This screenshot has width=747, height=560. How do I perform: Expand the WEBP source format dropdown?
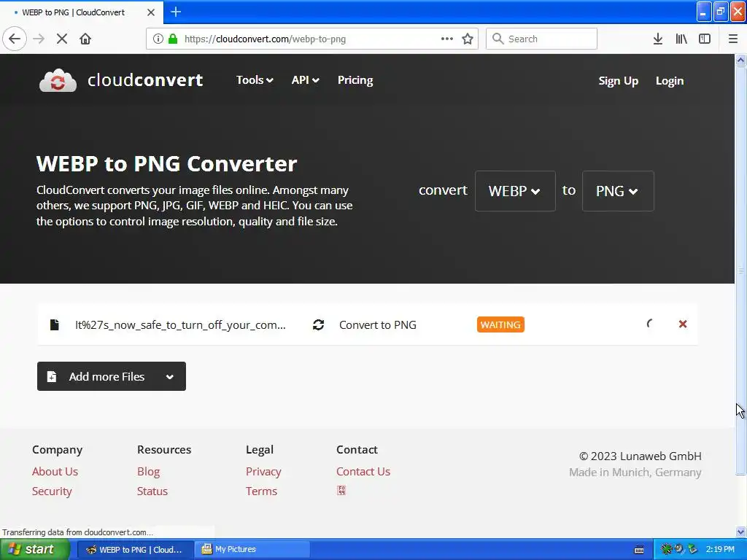coord(515,191)
